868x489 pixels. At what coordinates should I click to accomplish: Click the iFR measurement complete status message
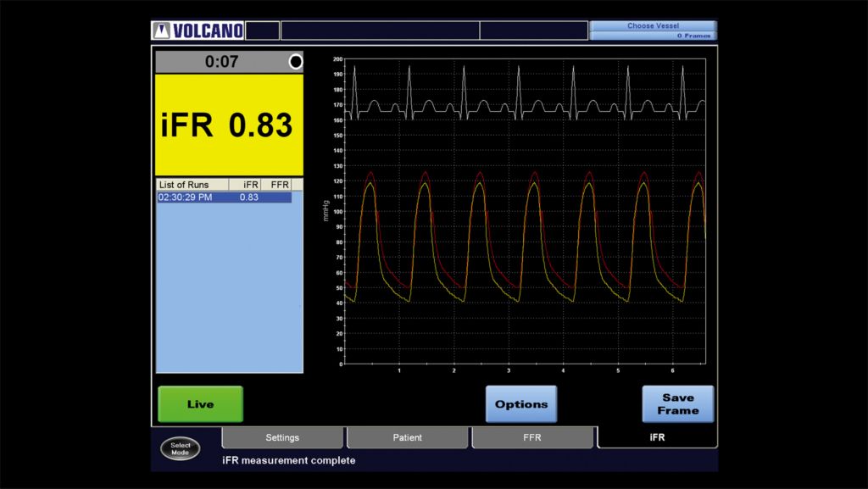289,460
